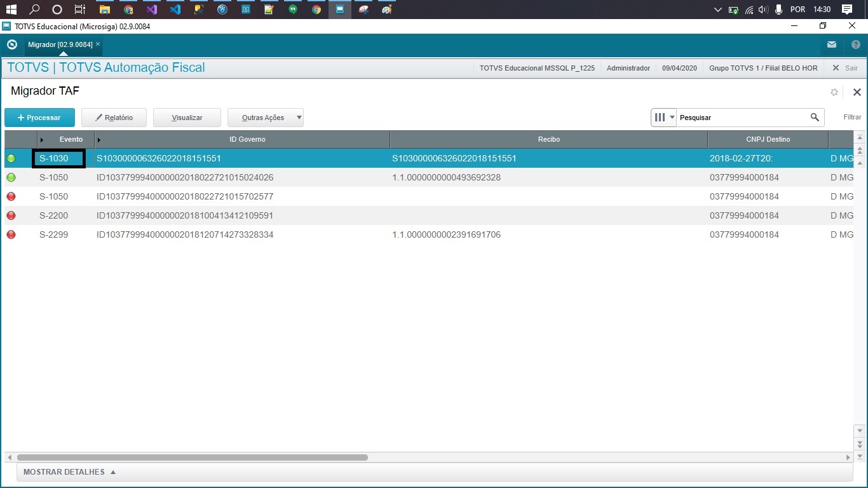Click the arrow in the Evento column header
The width and height of the screenshot is (868, 488).
click(x=42, y=140)
